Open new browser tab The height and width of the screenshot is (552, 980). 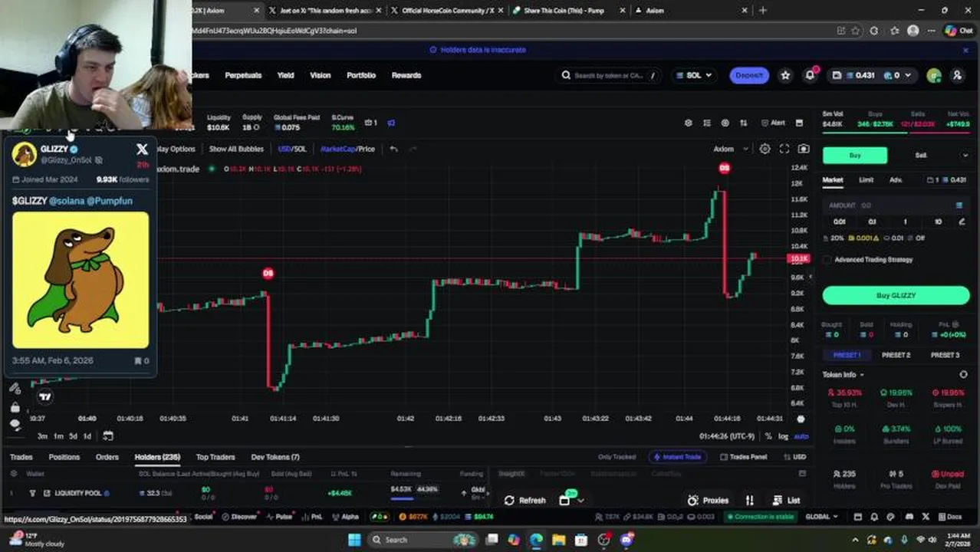762,10
